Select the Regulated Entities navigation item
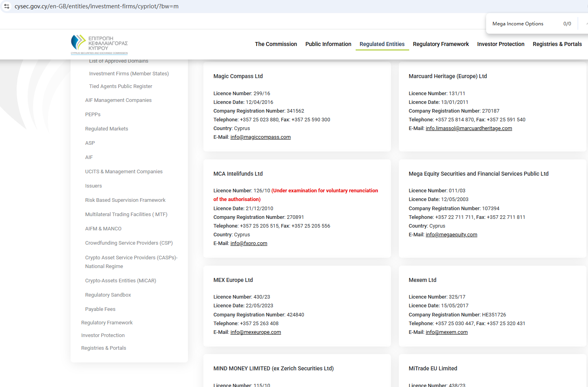This screenshot has height=387, width=588. [382, 44]
